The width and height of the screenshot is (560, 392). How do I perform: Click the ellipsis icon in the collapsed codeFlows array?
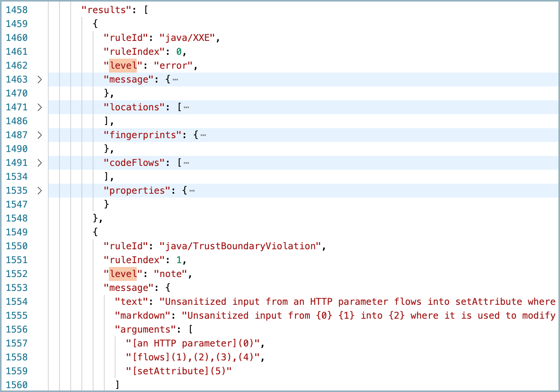click(x=186, y=163)
